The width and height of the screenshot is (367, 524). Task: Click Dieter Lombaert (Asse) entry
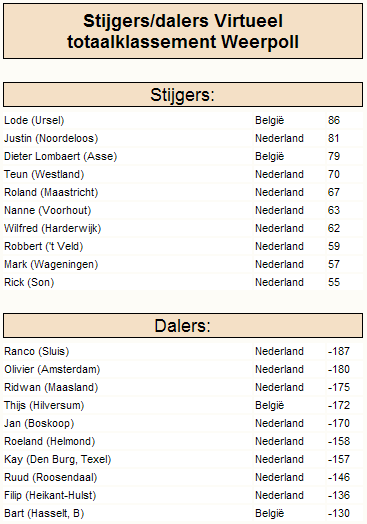click(x=60, y=156)
